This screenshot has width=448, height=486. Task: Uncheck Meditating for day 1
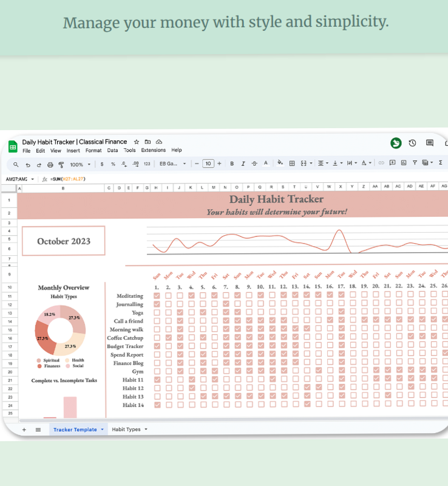tap(157, 296)
